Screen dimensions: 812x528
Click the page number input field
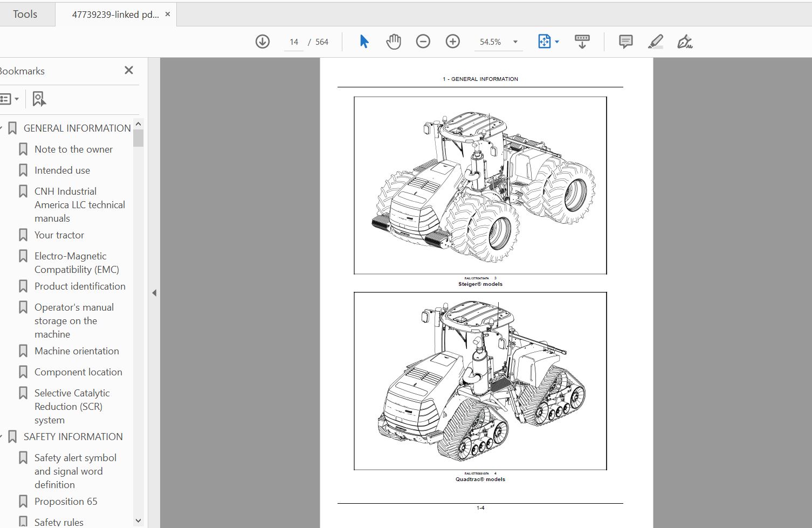click(294, 42)
